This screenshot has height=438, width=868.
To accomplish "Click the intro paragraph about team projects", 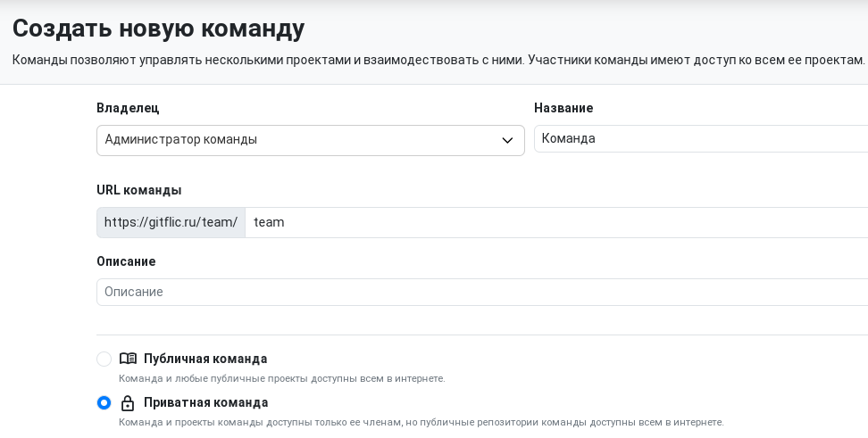I will [x=438, y=60].
